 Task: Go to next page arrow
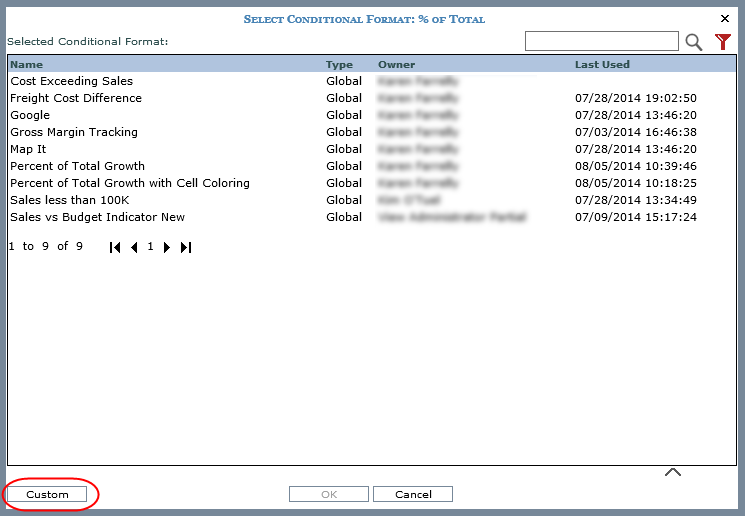[x=167, y=247]
